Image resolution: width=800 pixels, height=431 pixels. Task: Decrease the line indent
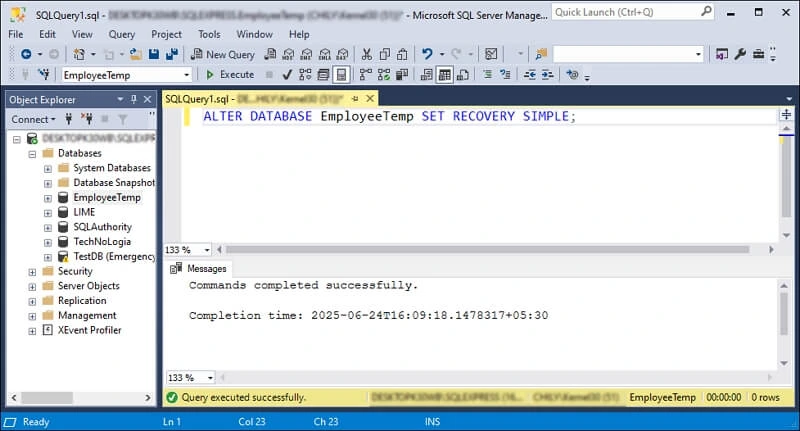point(530,75)
